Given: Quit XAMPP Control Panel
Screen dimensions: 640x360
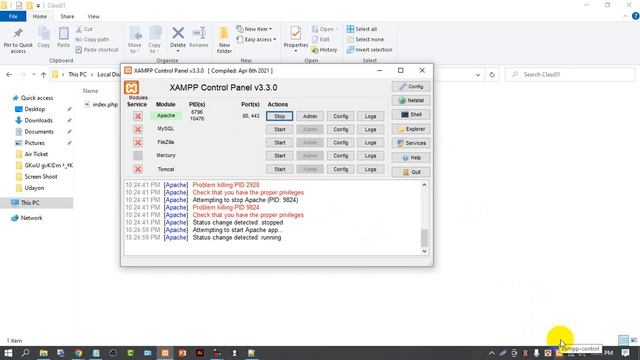Looking at the screenshot, I should [x=411, y=172].
